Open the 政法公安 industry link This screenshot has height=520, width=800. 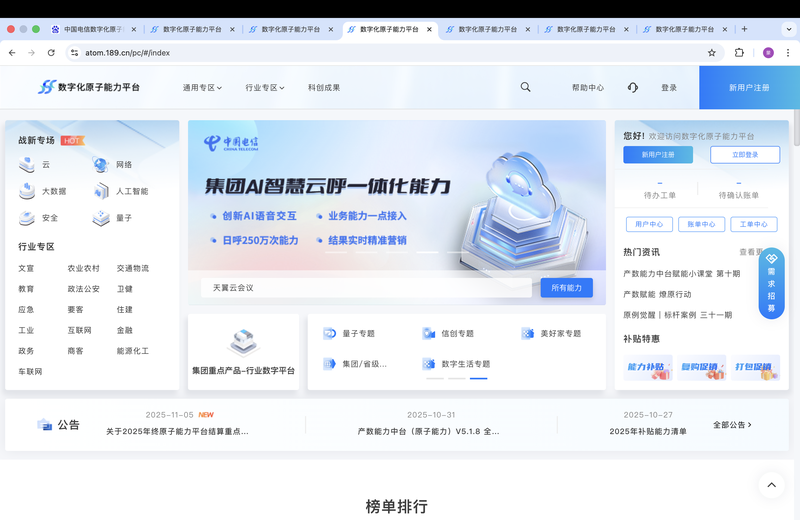(84, 289)
